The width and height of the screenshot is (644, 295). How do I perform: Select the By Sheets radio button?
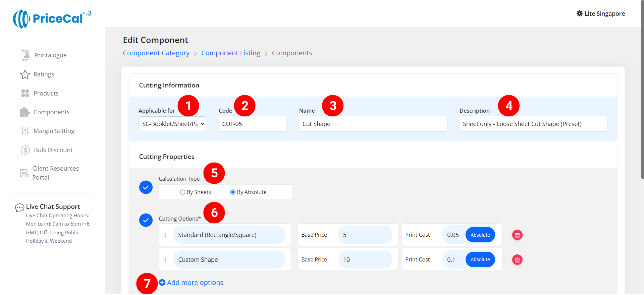pos(182,192)
